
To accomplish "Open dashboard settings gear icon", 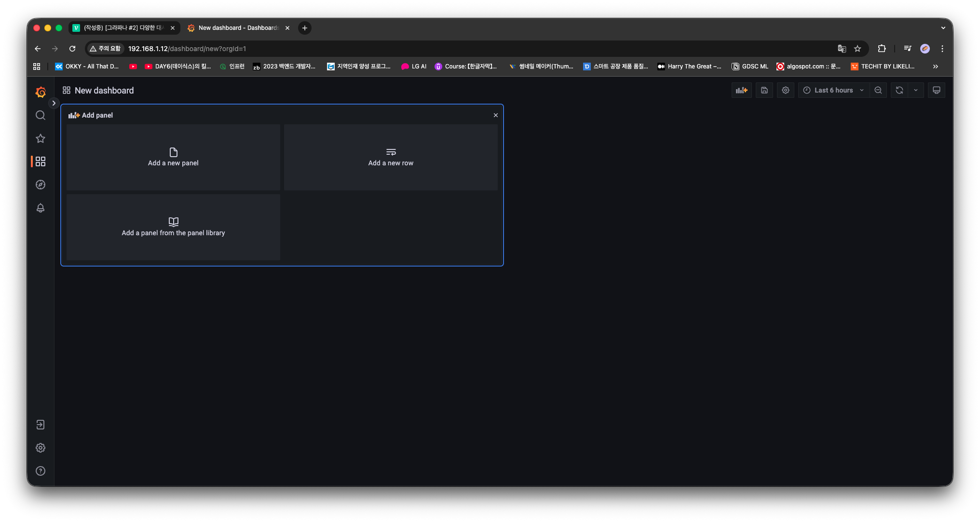I will (786, 90).
